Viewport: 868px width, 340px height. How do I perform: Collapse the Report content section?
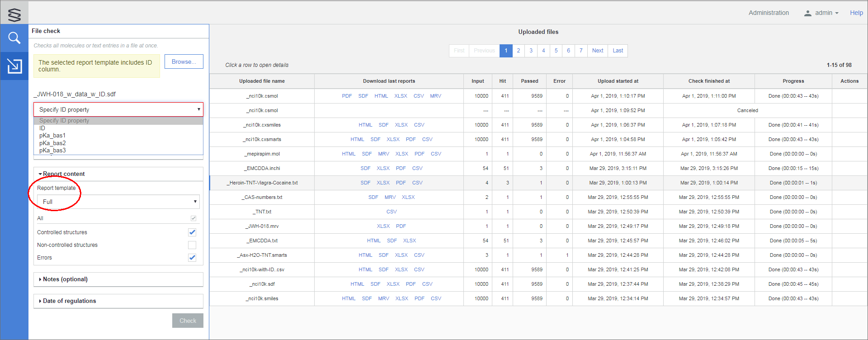point(63,174)
